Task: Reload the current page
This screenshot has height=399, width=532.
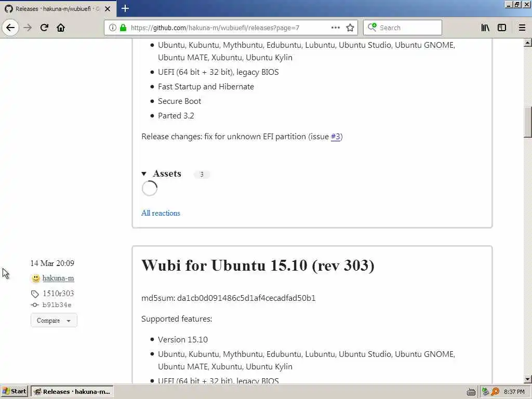Action: (44, 28)
